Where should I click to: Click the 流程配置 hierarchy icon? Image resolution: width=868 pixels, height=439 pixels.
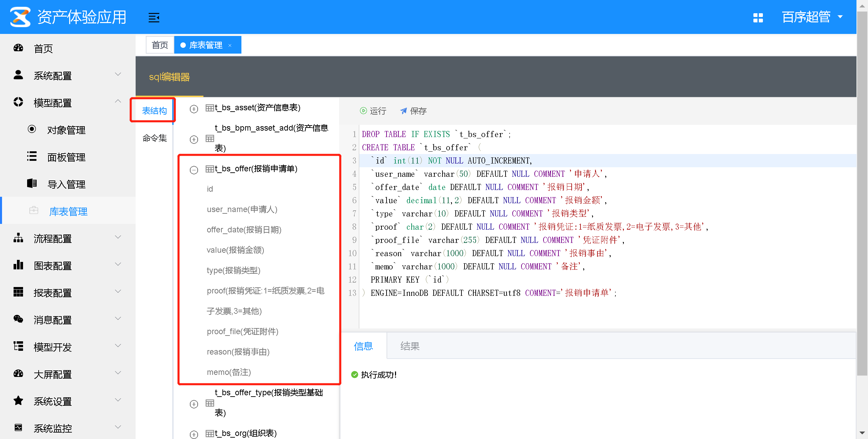click(18, 237)
